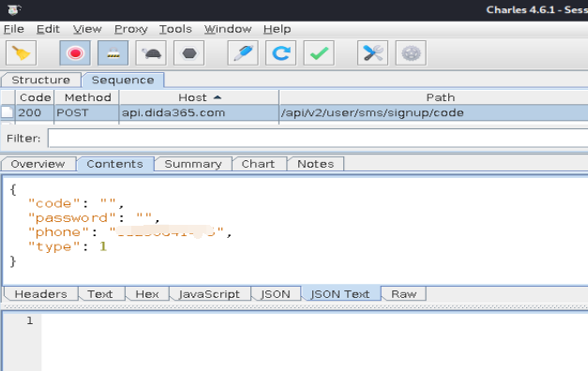Viewport: 588px width, 371px height.
Task: Open Tools wrench and screwdriver icon
Action: click(372, 53)
